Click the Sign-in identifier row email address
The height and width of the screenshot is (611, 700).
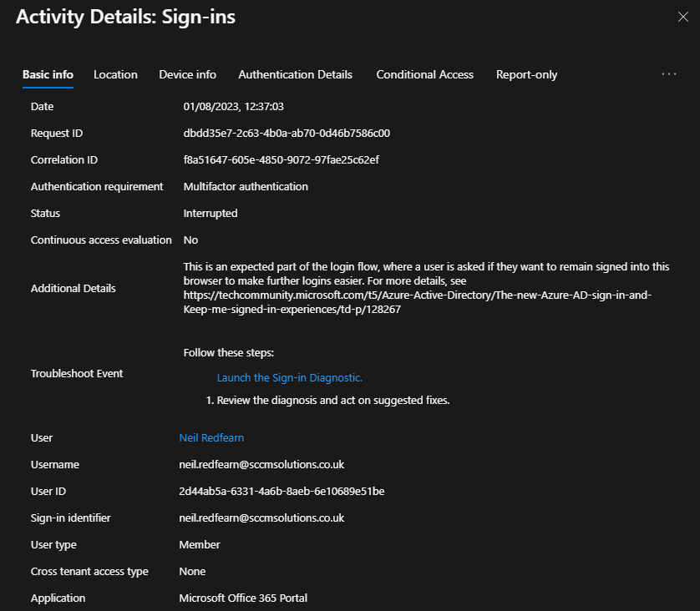click(x=261, y=518)
